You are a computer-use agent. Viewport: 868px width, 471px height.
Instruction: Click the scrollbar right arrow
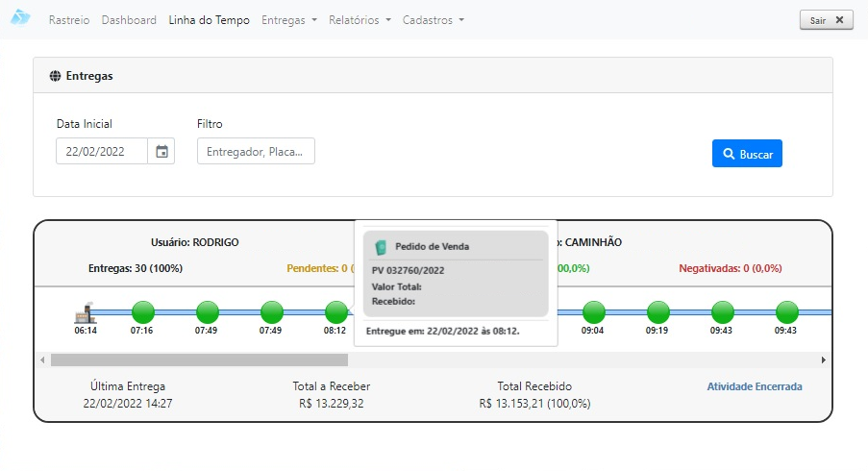824,359
